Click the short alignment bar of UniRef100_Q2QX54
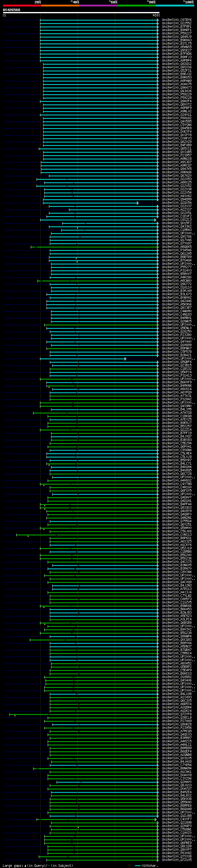This screenshot has width=197, height=868. (91, 203)
